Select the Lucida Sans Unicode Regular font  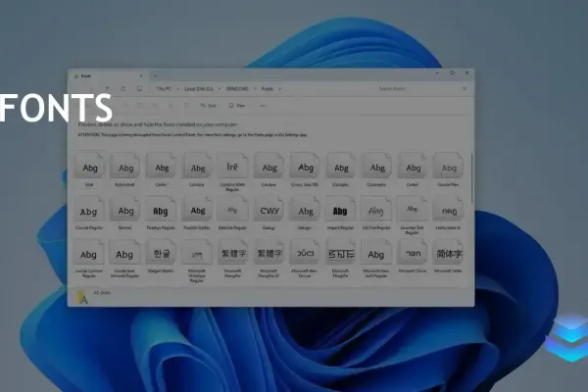[124, 252]
